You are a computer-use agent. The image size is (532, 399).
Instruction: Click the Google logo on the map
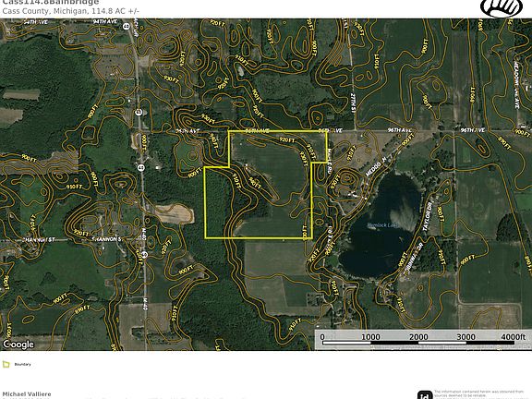click(x=18, y=345)
